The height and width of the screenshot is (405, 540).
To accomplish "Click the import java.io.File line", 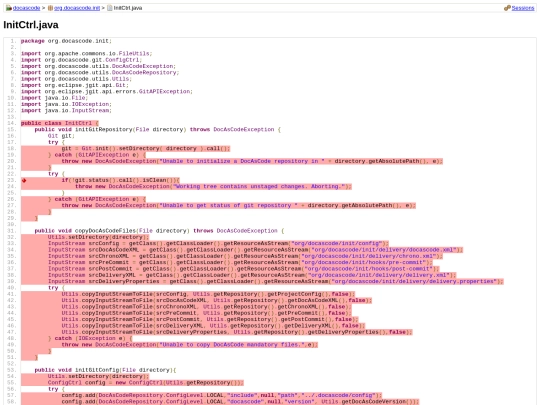I will click(54, 98).
